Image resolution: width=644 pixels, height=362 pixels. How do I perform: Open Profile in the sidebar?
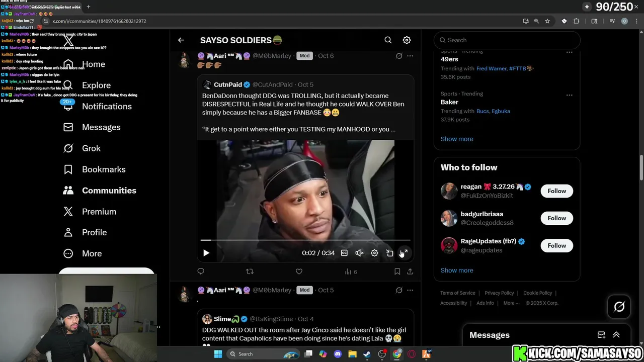click(85, 232)
